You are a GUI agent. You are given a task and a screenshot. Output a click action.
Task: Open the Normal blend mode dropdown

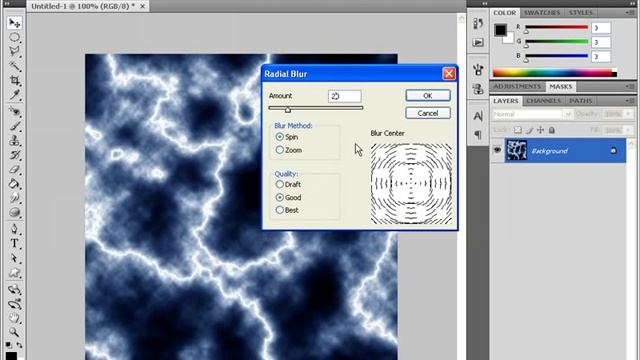(532, 114)
